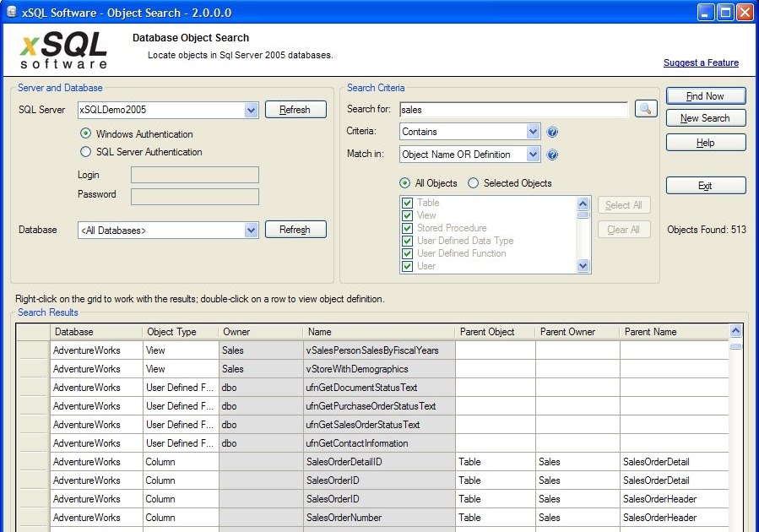Uncheck the Table object type

(x=407, y=203)
